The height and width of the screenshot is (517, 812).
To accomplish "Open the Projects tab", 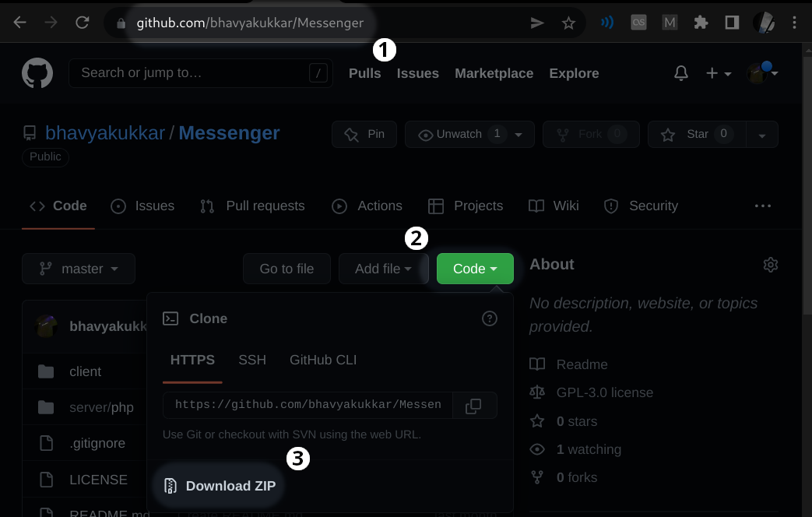I will tap(466, 206).
